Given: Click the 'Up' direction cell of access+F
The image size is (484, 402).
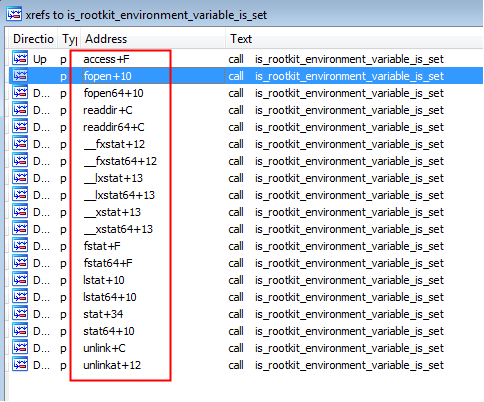Looking at the screenshot, I should 40,60.
